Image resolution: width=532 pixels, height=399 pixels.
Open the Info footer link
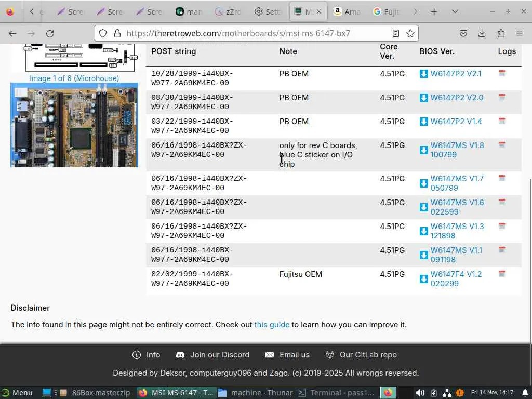(146, 355)
